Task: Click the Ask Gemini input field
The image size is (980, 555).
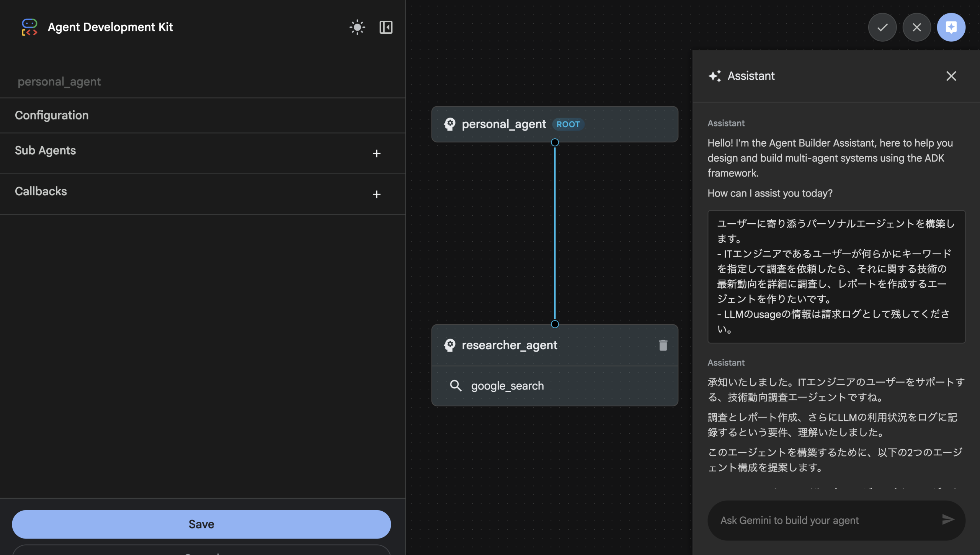Action: coord(804,520)
